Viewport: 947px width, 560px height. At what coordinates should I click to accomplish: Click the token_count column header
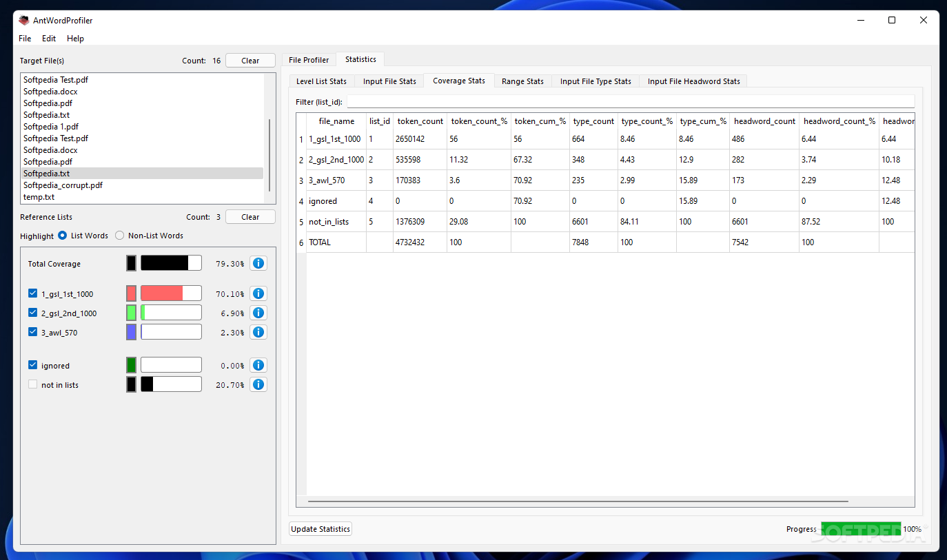(x=420, y=121)
